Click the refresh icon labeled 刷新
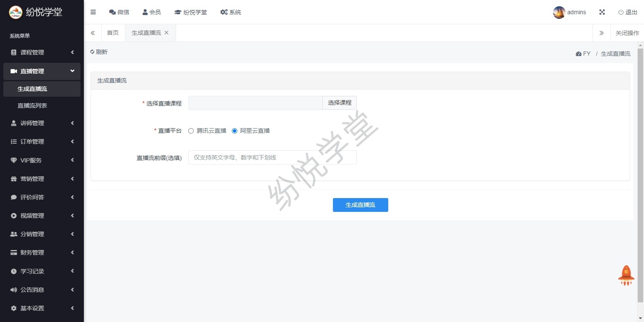 (x=92, y=52)
